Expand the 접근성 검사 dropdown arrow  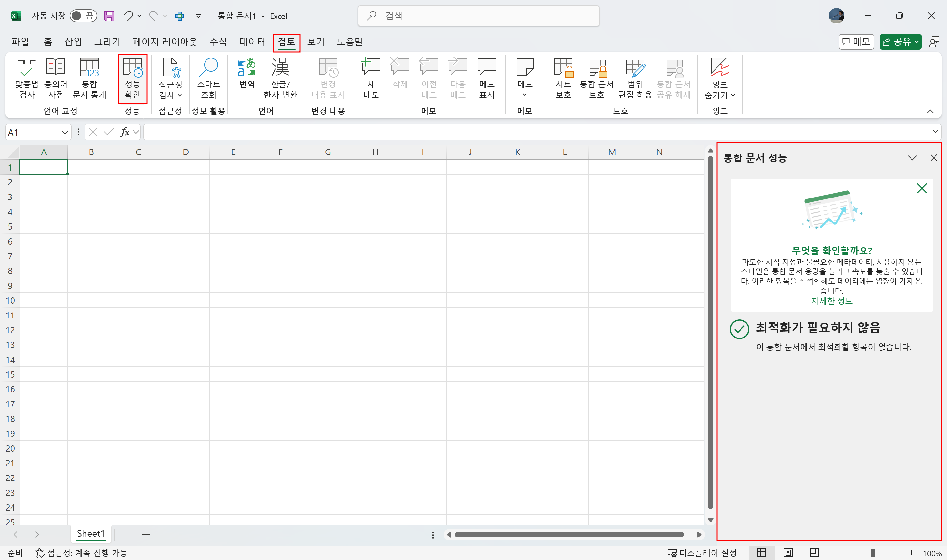179,95
